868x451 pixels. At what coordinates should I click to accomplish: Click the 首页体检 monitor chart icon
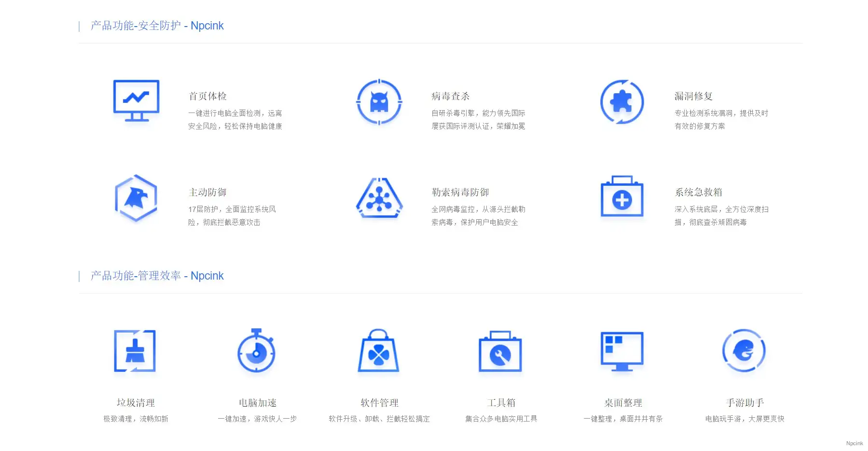(136, 100)
